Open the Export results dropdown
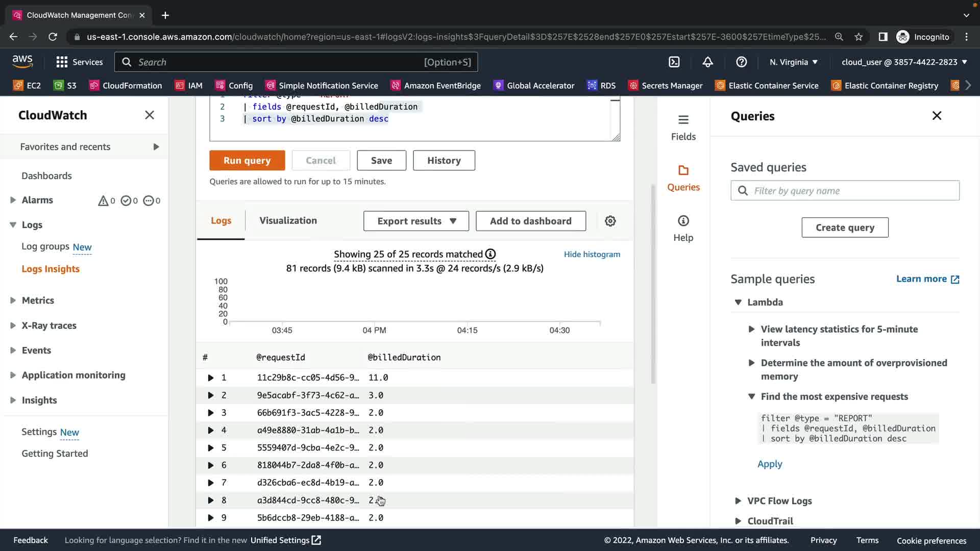The height and width of the screenshot is (551, 980). [416, 221]
